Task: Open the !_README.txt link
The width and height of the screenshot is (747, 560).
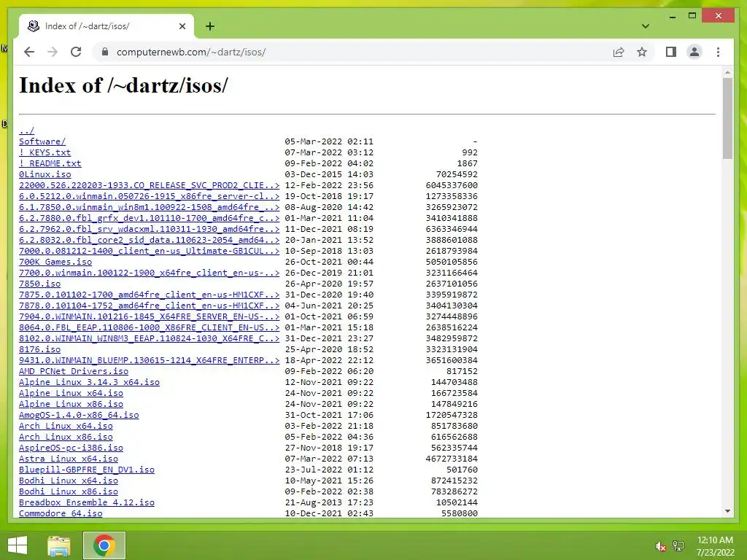Action: click(50, 163)
